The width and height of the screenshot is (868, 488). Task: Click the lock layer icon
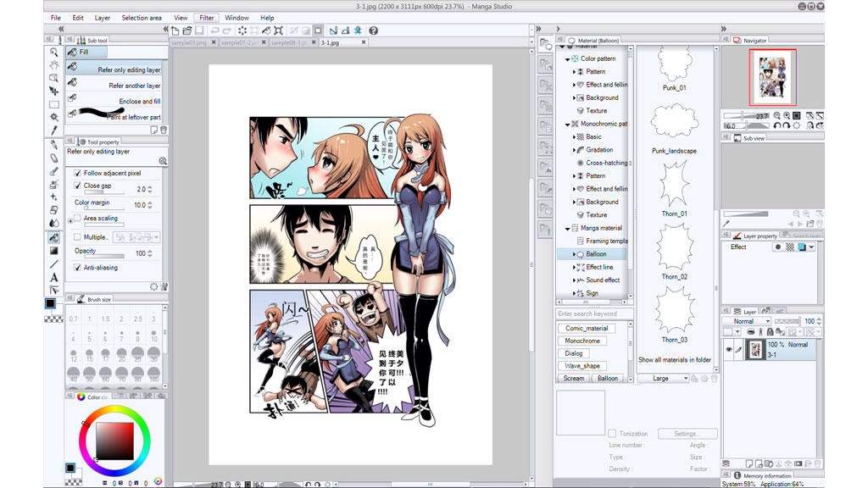tap(770, 332)
